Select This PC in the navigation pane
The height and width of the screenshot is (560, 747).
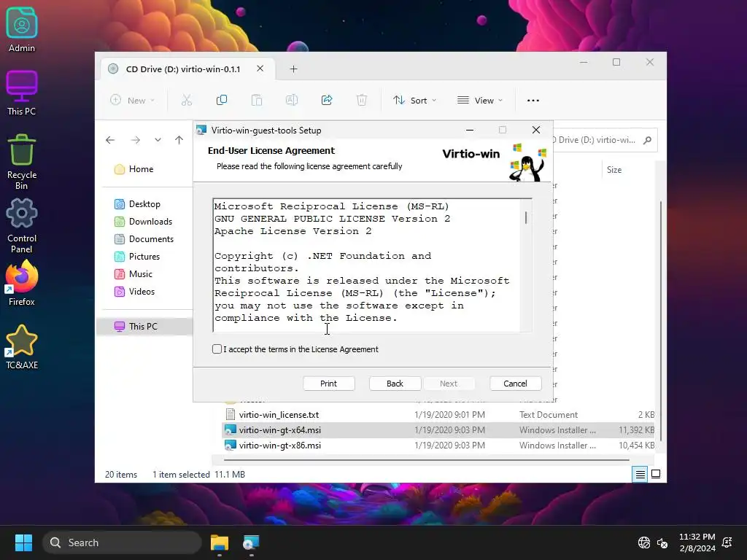pos(144,326)
